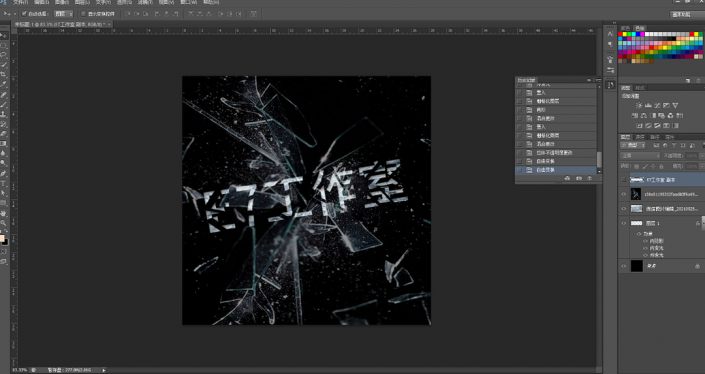
Task: Select the Hand tool
Action: (x=4, y=214)
